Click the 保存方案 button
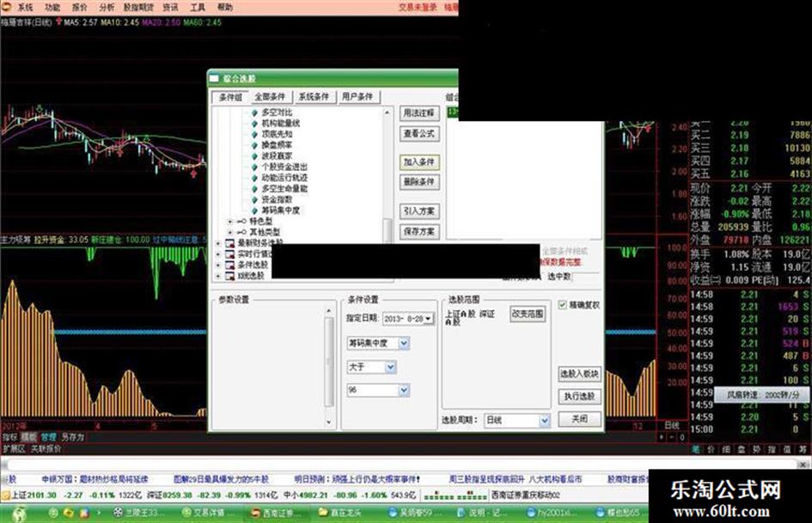 coord(419,232)
